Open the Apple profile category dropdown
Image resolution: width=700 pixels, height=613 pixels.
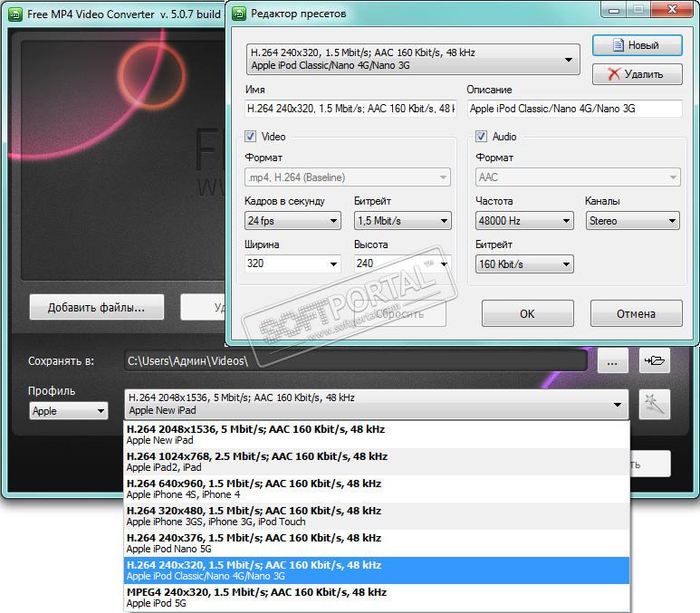tap(69, 411)
